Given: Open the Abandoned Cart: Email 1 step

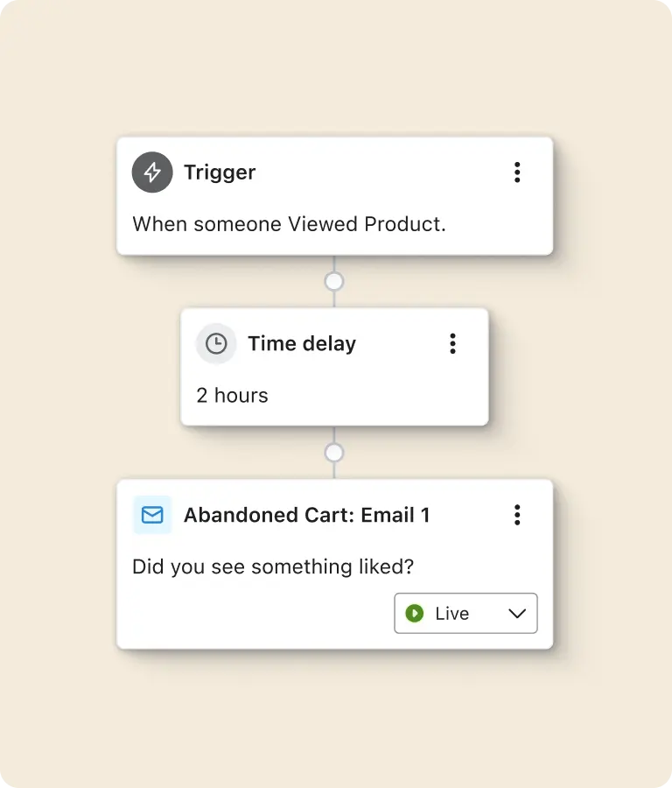Looking at the screenshot, I should click(305, 515).
